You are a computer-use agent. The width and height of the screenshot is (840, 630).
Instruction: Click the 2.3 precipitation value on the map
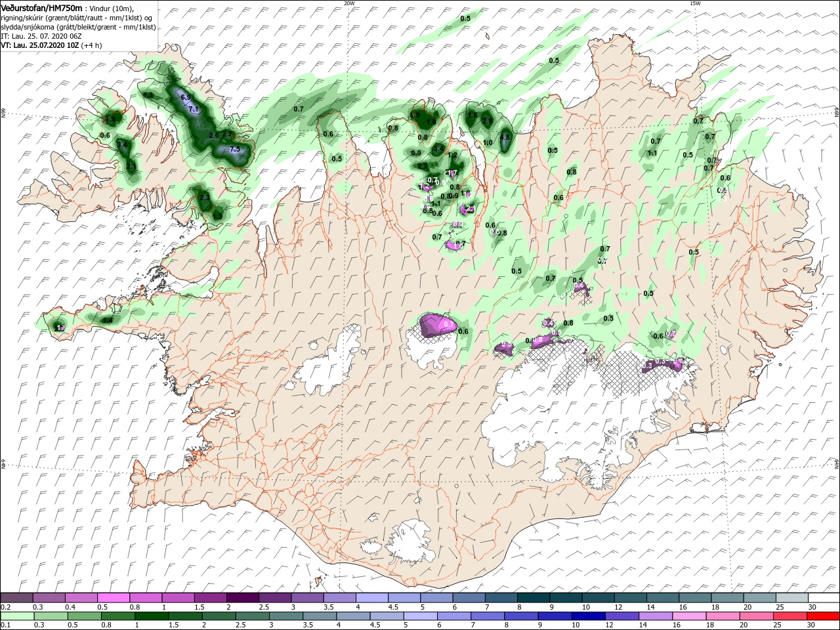point(205,197)
